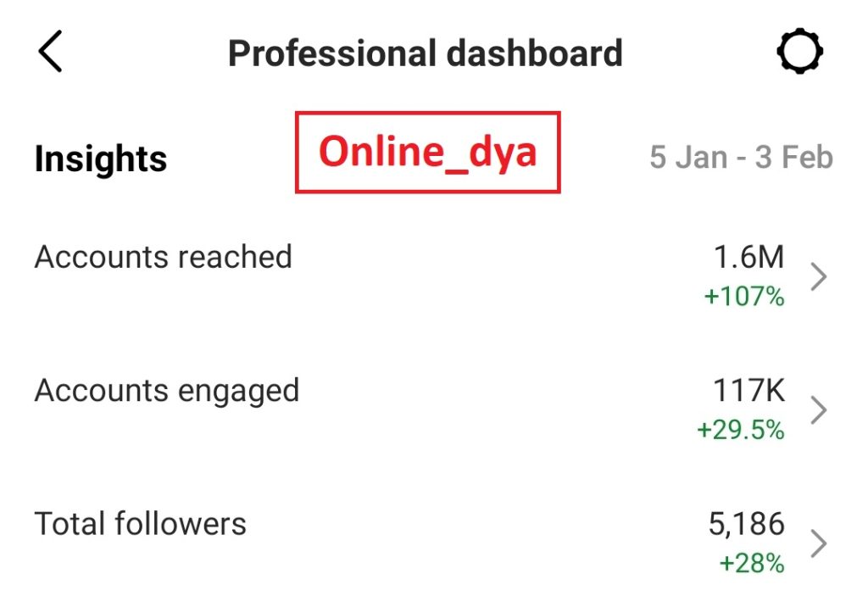Click the Online_dya red label box
Viewport: 868px width, 607px height.
pos(428,153)
